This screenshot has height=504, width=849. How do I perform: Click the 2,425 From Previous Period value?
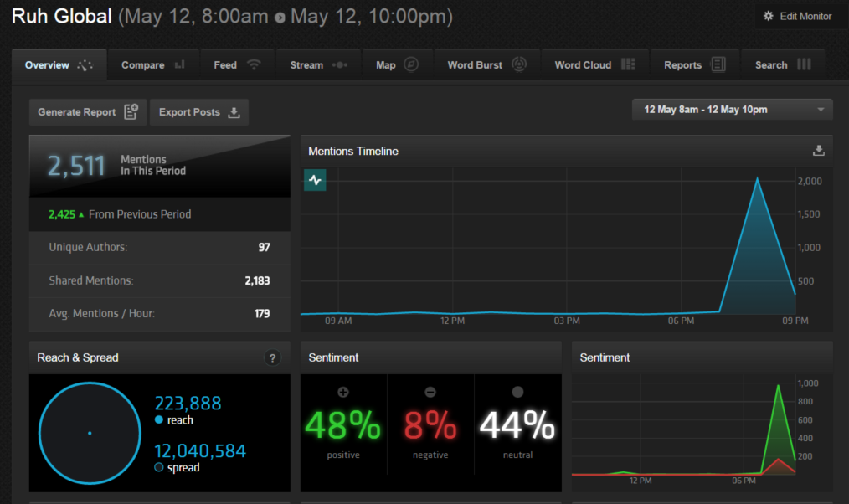click(62, 214)
